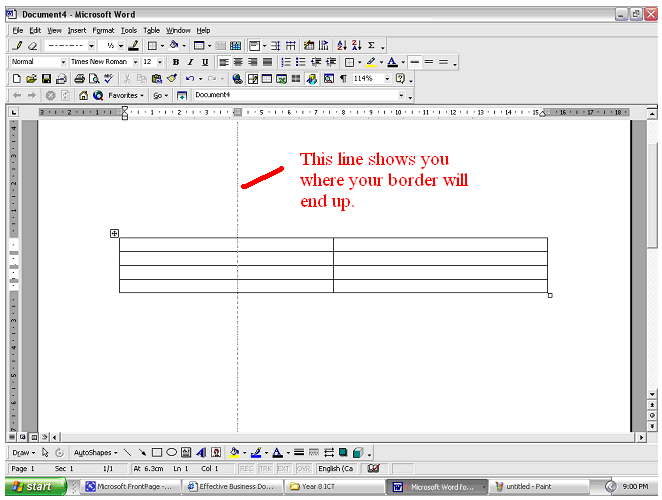This screenshot has width=662, height=500.
Task: Switch to Microsoft FrontPage taskbar button
Action: (129, 486)
